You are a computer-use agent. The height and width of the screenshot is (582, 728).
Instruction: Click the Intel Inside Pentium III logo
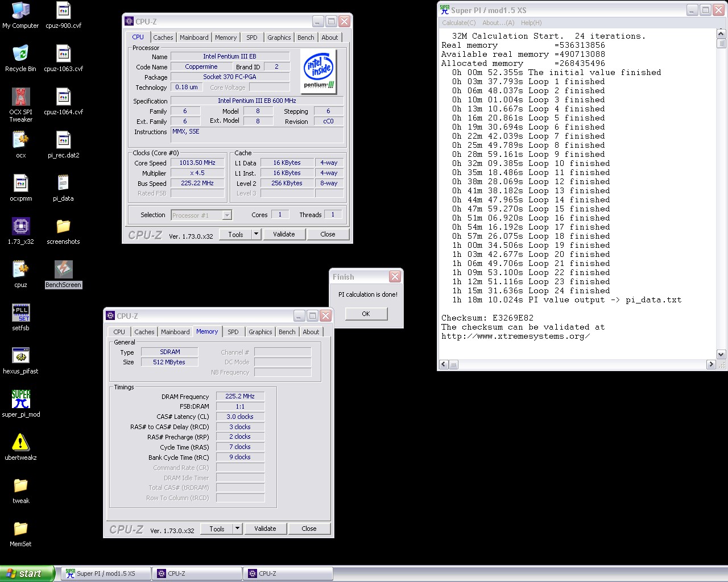point(318,72)
